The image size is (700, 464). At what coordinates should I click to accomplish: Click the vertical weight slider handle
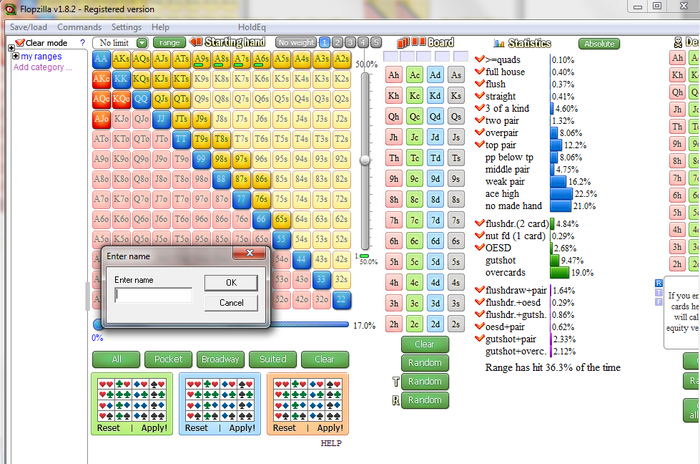(365, 160)
